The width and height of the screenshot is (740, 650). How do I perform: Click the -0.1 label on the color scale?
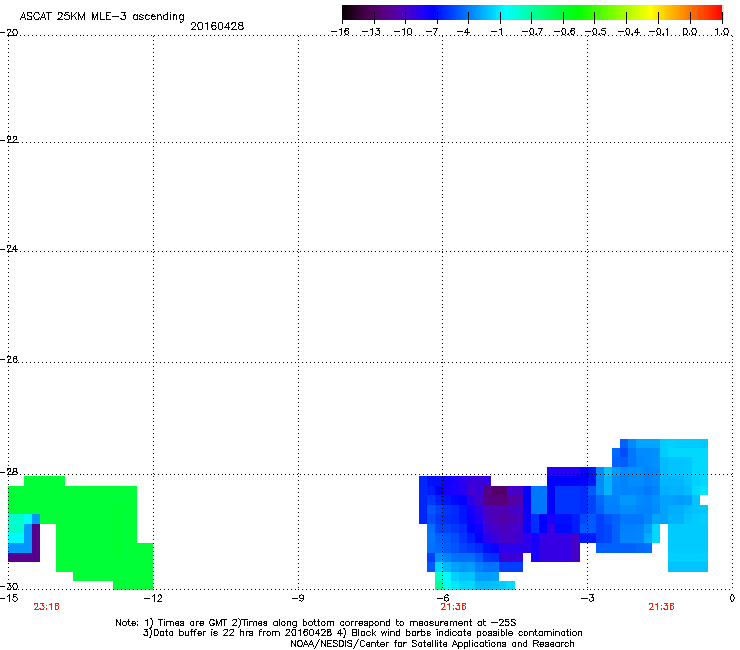(659, 32)
